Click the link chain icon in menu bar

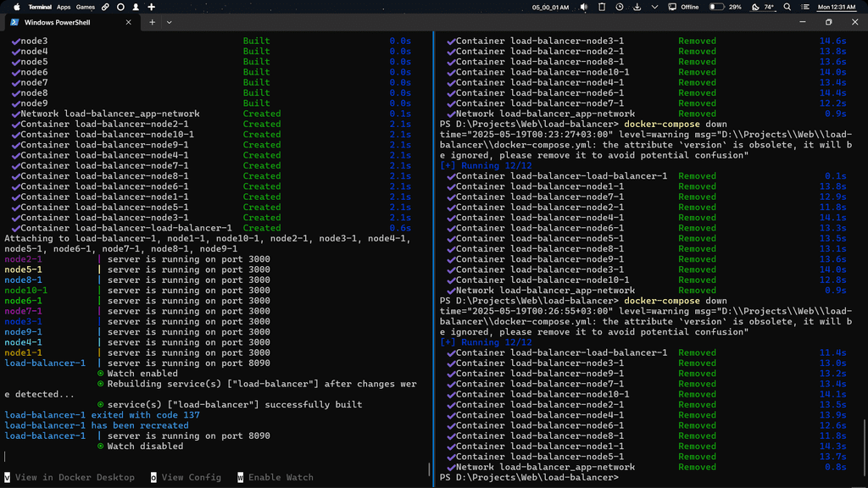pos(105,7)
